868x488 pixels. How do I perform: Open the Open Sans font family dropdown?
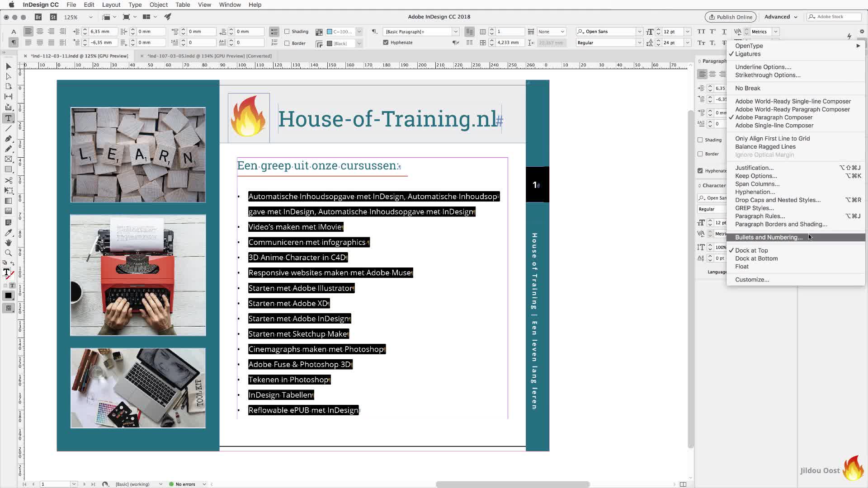coord(639,32)
